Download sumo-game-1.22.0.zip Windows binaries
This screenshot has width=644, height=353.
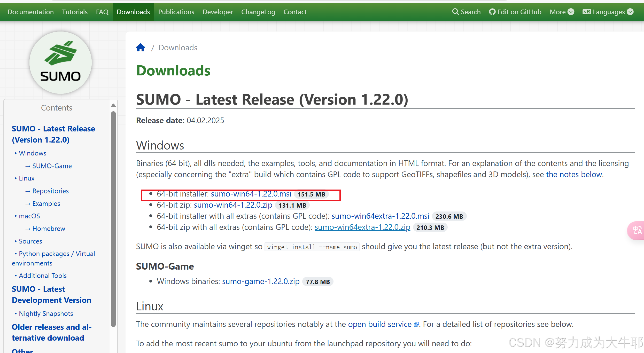point(261,281)
